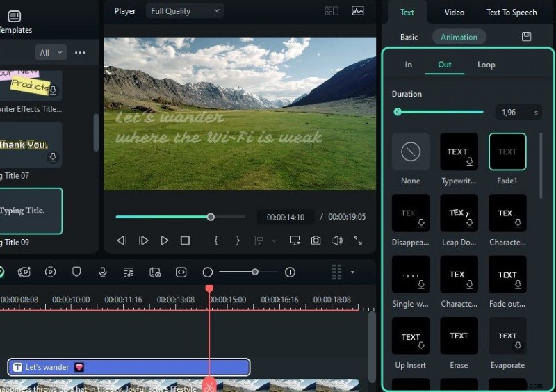This screenshot has width=556, height=392.
Task: Switch to the Out animation tab
Action: 445,65
